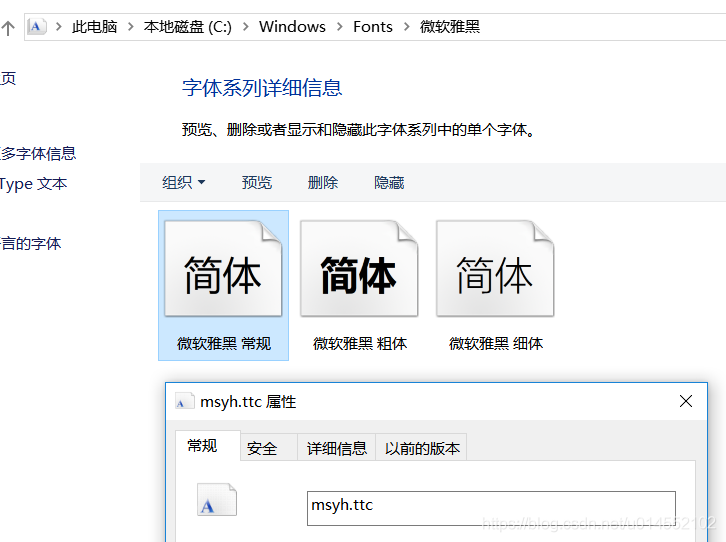726x542 pixels.
Task: Open the 言的字体 sidebar link
Action: point(31,243)
